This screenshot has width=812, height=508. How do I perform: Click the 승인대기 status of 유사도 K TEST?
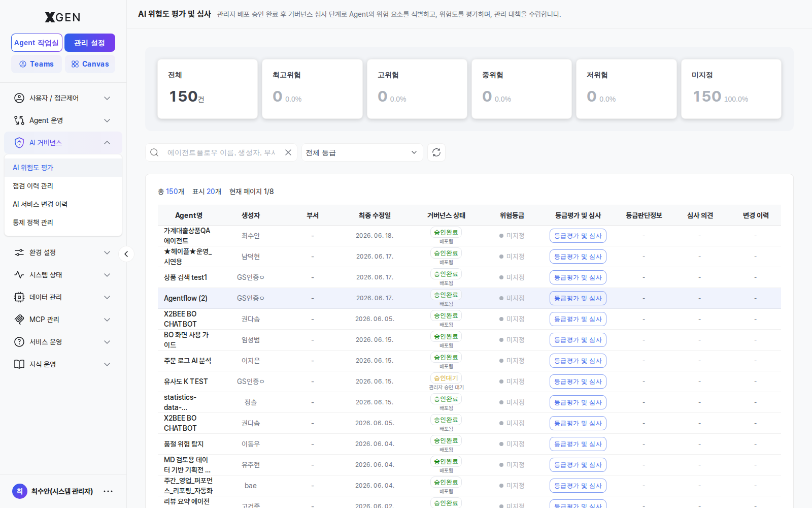[446, 378]
